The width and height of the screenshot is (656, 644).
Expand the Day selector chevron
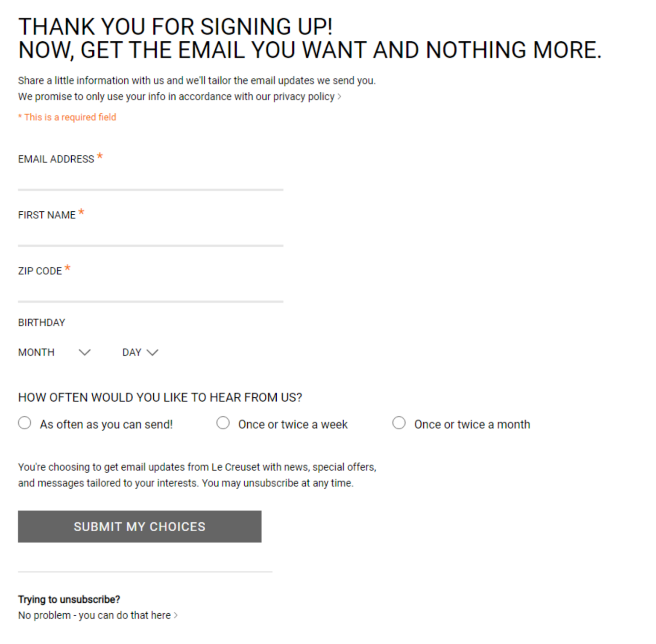click(152, 353)
